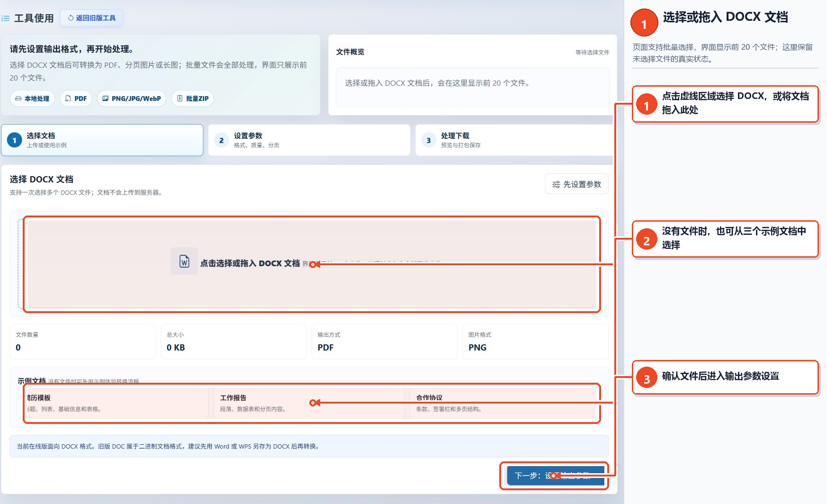Switch to step 3 处理下载 tab
The image size is (827, 504).
coord(514,140)
